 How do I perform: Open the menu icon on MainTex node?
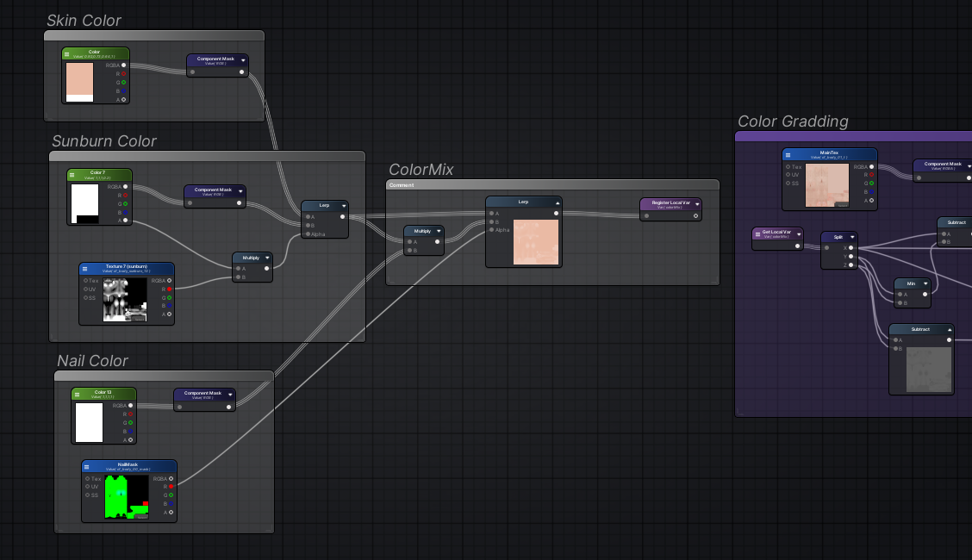(788, 155)
